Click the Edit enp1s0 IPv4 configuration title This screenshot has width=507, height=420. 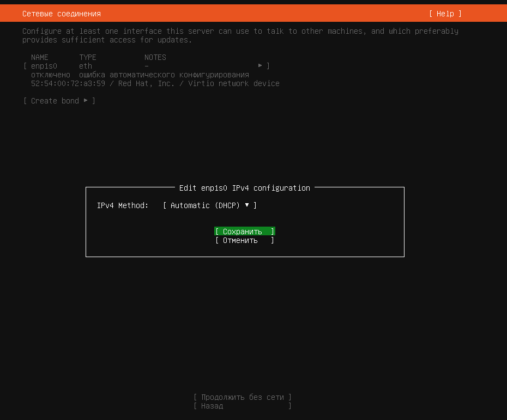tap(245, 188)
